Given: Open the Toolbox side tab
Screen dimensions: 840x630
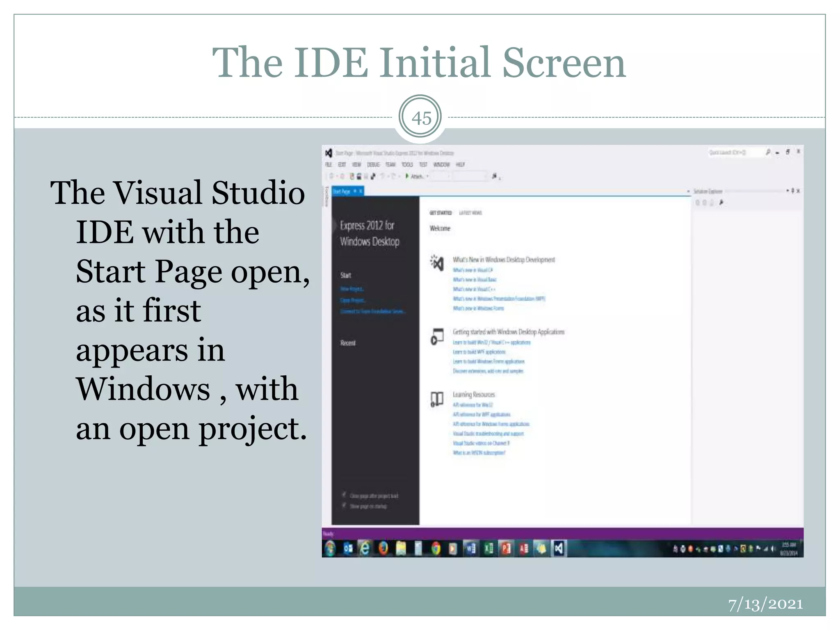Looking at the screenshot, I should coord(327,197).
